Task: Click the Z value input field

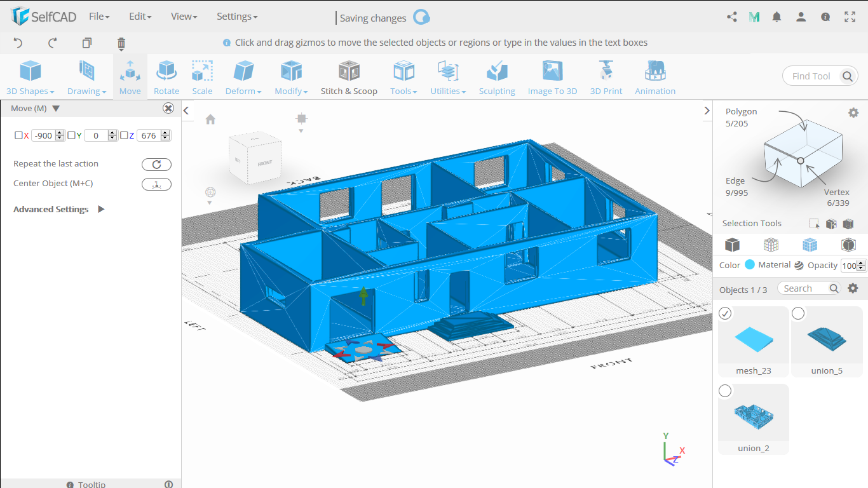Action: pyautogui.click(x=148, y=135)
